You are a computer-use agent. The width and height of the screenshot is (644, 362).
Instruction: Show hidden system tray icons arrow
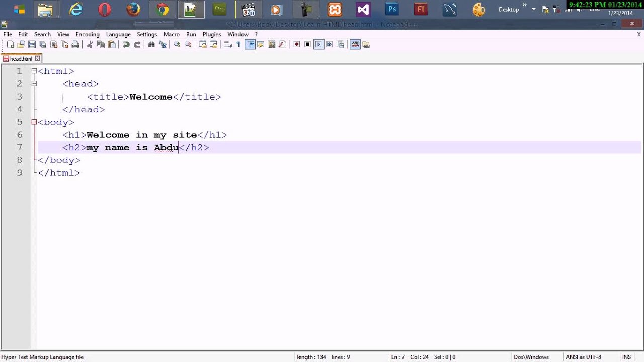coord(534,9)
